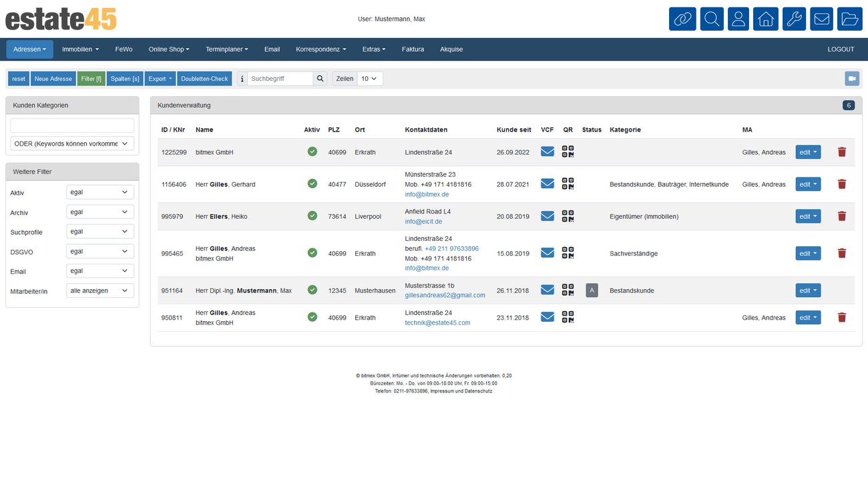
Task: Click the magnifier search icon in header
Action: [x=711, y=19]
